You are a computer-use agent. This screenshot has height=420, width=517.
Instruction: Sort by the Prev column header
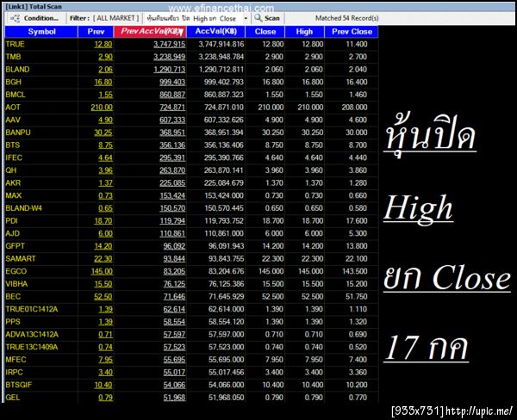(96, 32)
